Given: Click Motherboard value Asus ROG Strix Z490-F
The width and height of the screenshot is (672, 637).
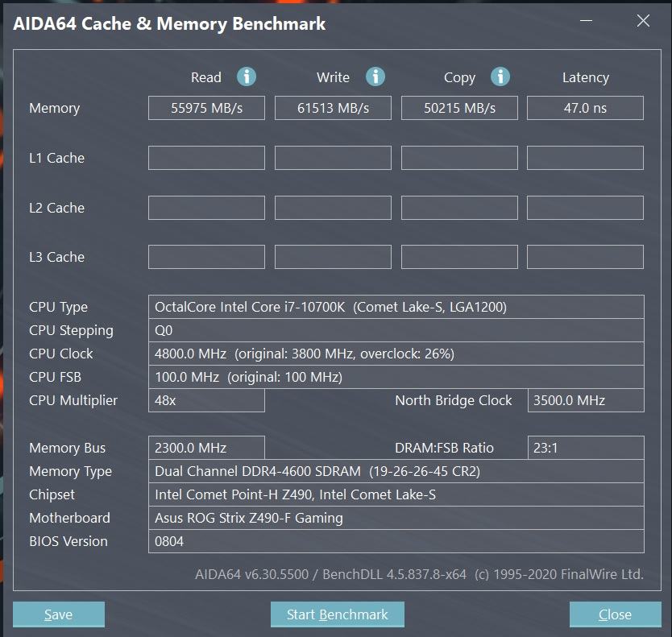Looking at the screenshot, I should (x=396, y=518).
